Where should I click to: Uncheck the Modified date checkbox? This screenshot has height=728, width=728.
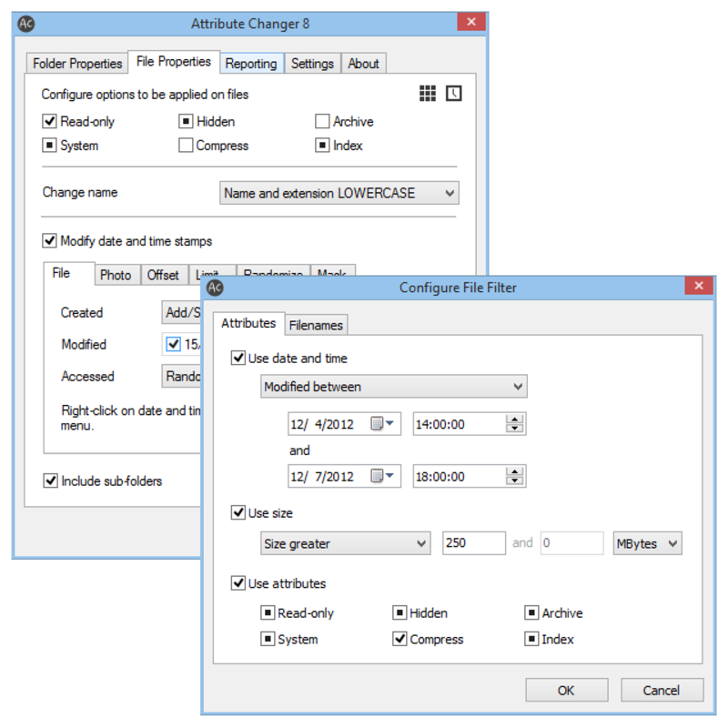coord(173,344)
